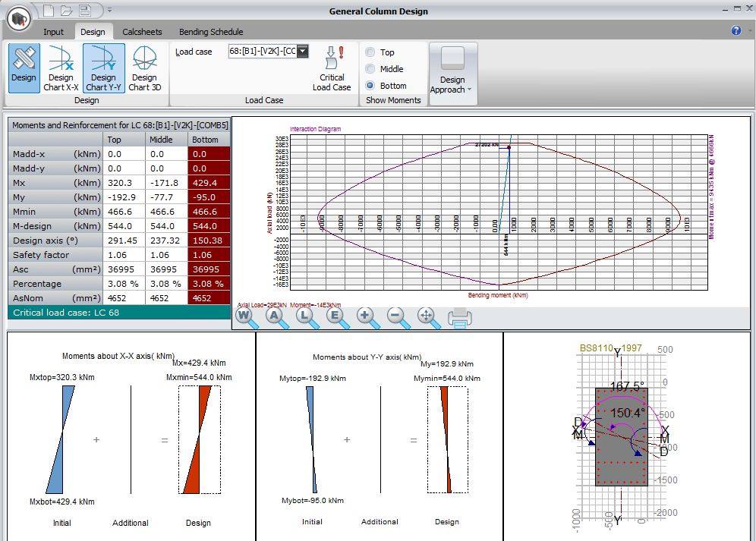Image resolution: width=756 pixels, height=541 pixels.
Task: Click the Madd-x row label
Action: click(x=55, y=154)
